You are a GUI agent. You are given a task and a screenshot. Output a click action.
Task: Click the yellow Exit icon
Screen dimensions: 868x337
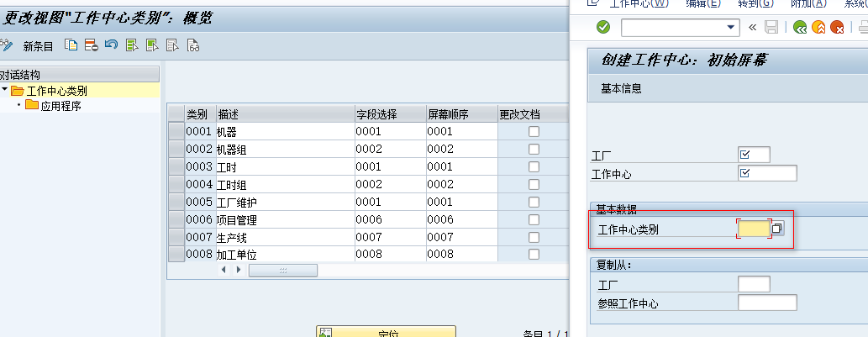[818, 27]
